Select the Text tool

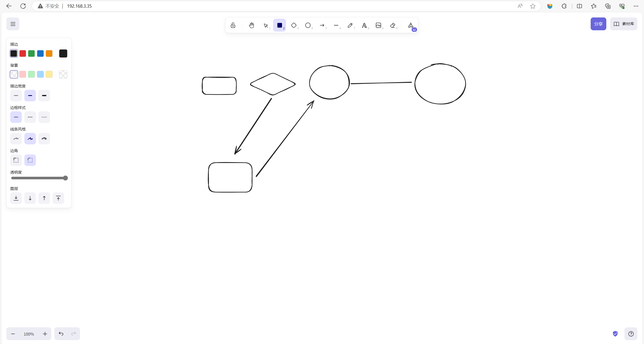tap(364, 25)
